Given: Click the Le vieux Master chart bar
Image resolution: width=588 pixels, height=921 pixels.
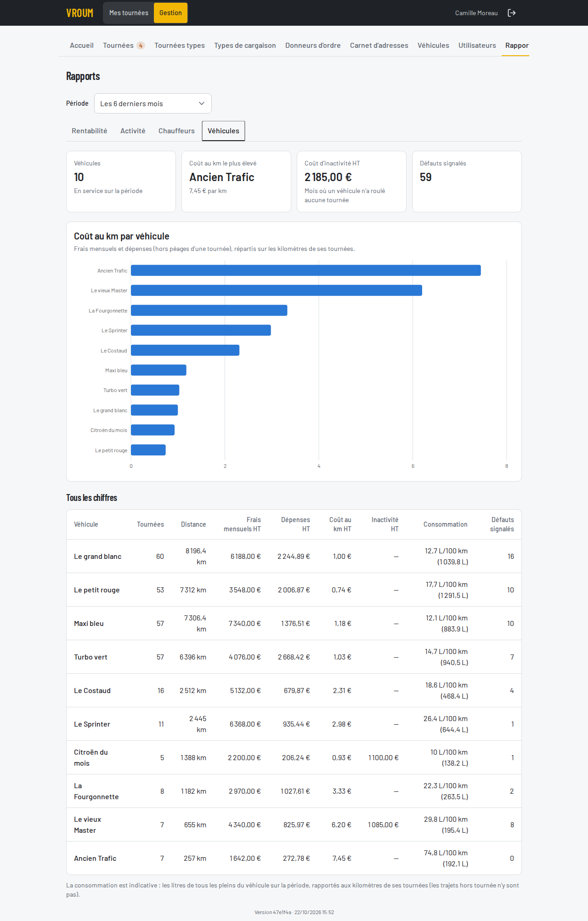Looking at the screenshot, I should pos(277,290).
